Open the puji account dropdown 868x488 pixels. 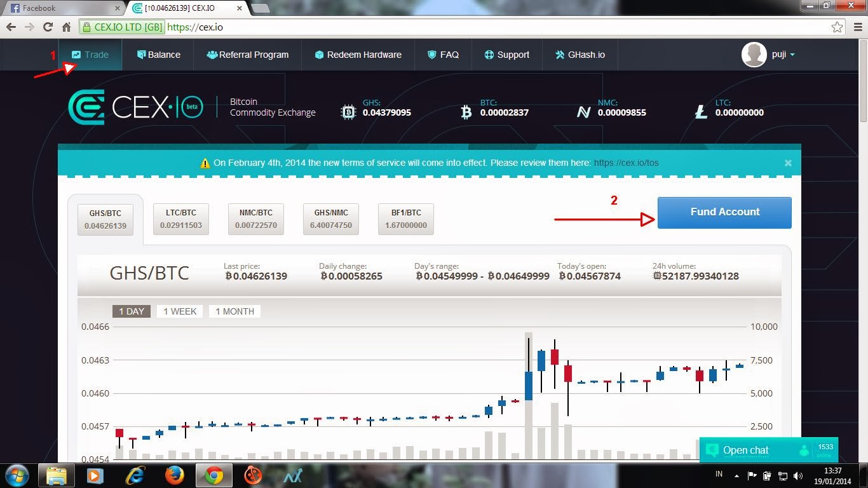[x=783, y=55]
